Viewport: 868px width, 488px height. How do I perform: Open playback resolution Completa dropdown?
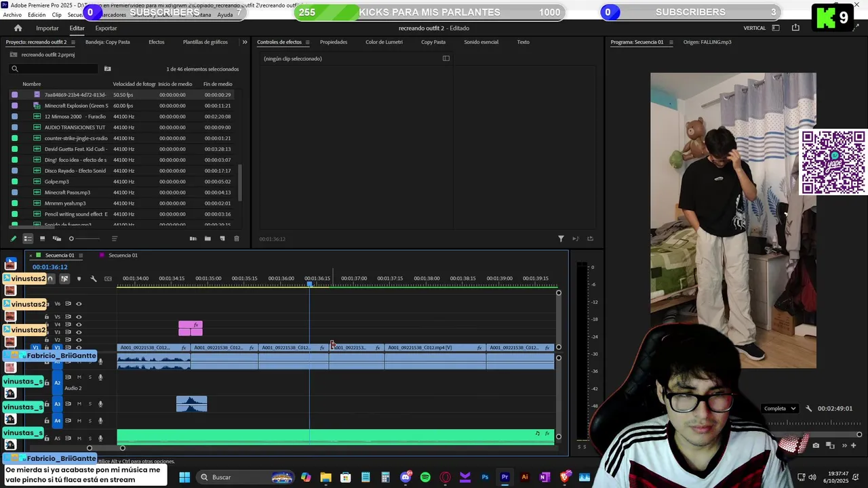pyautogui.click(x=780, y=409)
